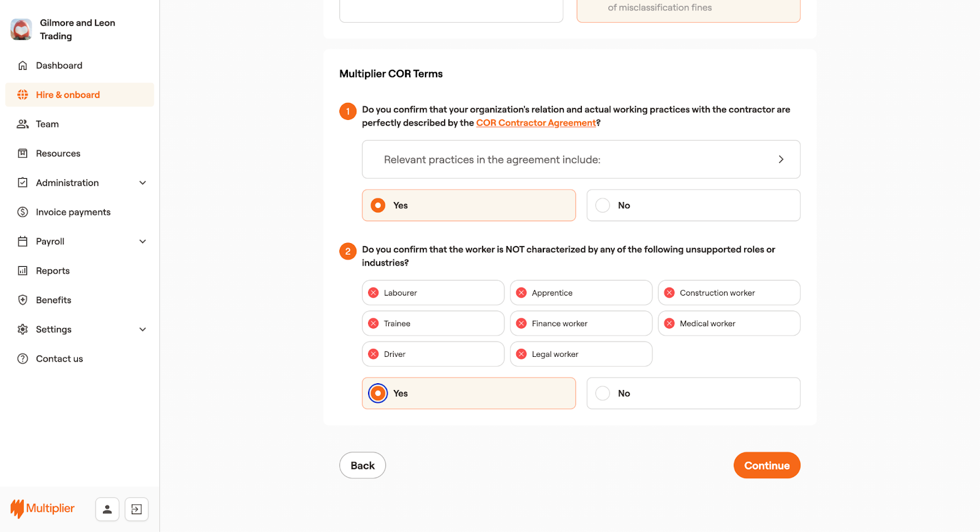Click the Resources icon in sidebar
The height and width of the screenshot is (532, 980).
click(x=23, y=154)
